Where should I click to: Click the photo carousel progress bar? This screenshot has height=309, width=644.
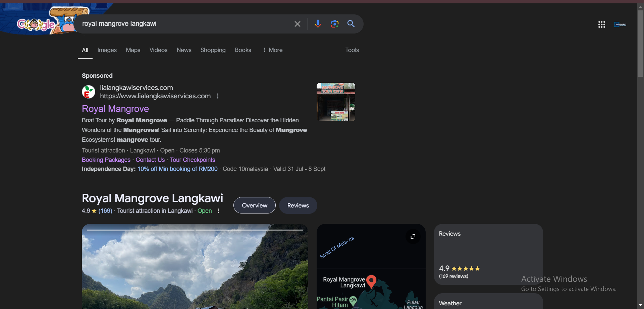(195, 230)
